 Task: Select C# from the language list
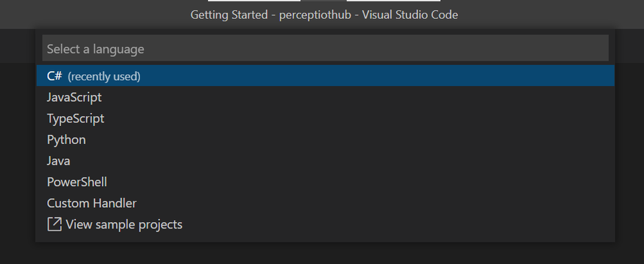coord(54,76)
